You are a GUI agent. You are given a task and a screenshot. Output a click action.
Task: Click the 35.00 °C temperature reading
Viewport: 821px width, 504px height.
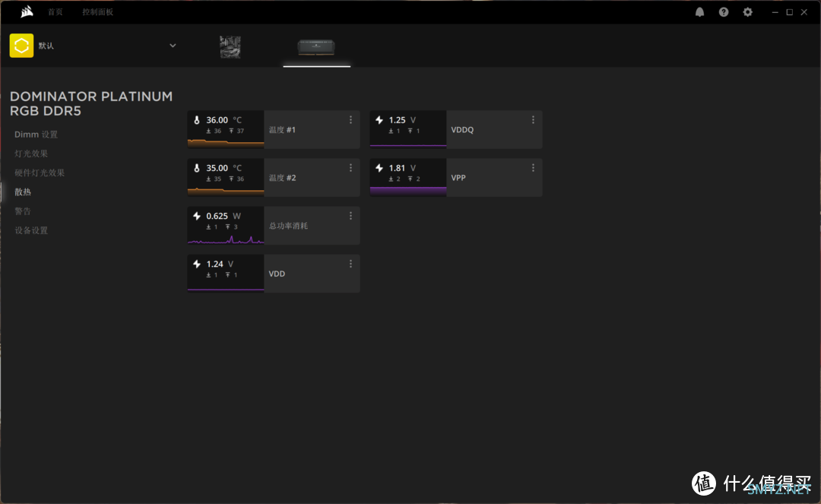point(224,168)
